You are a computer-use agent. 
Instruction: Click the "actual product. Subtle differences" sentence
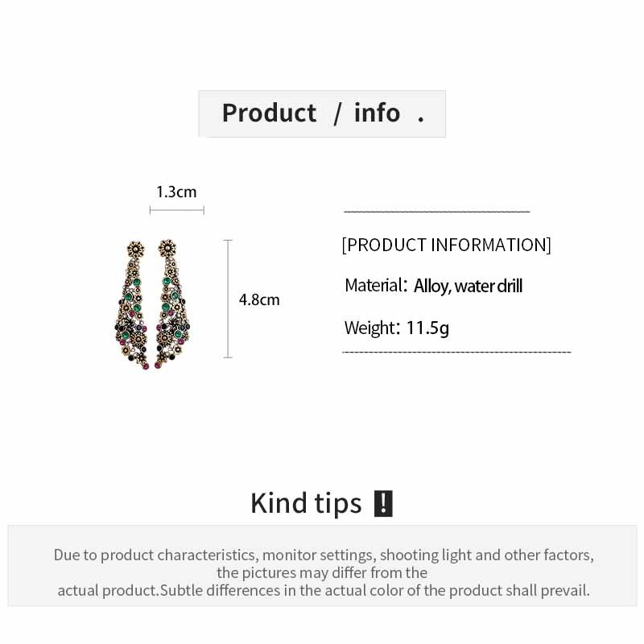pyautogui.click(x=324, y=590)
